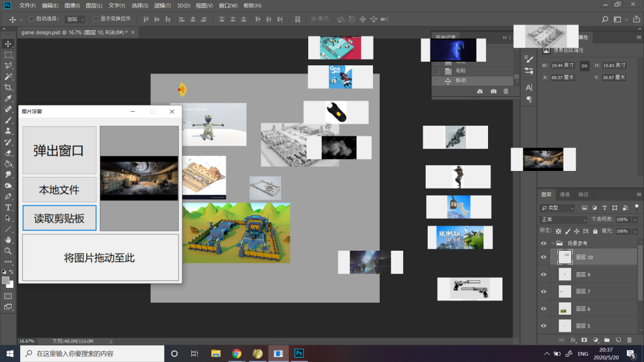Click the 本地文件 button
The height and width of the screenshot is (362, 644).
tap(60, 190)
